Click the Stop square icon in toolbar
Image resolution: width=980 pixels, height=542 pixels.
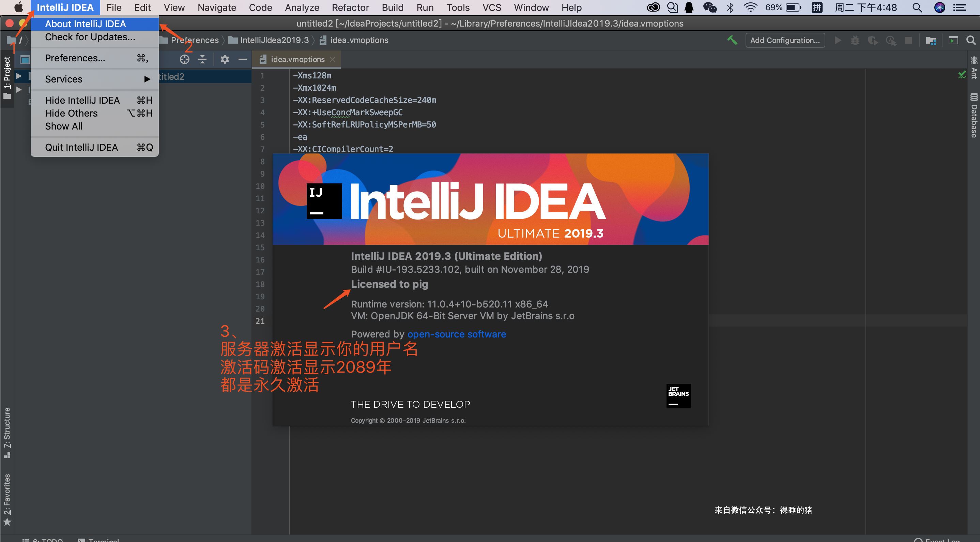[x=908, y=40]
